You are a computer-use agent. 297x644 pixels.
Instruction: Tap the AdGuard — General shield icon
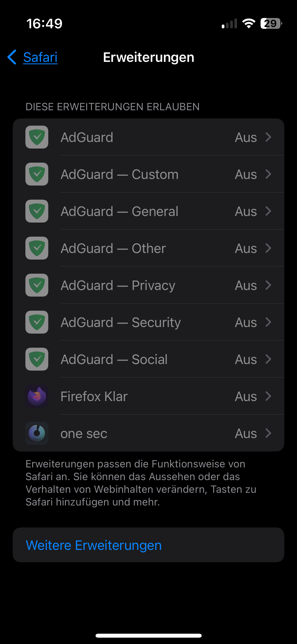(x=37, y=211)
